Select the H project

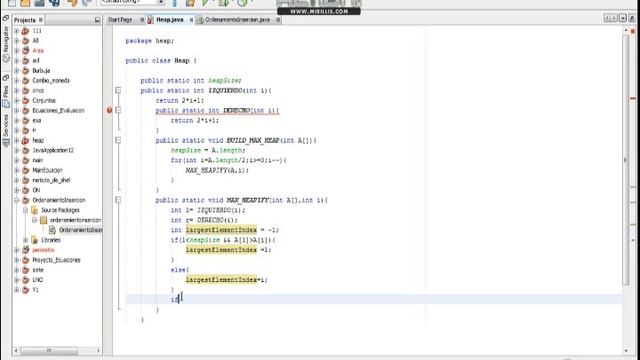point(34,131)
